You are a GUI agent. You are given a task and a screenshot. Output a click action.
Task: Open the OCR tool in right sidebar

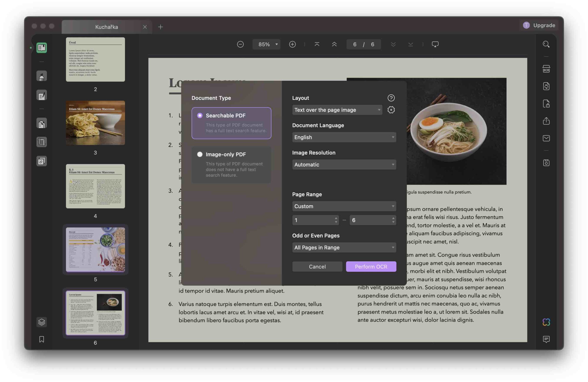point(546,69)
